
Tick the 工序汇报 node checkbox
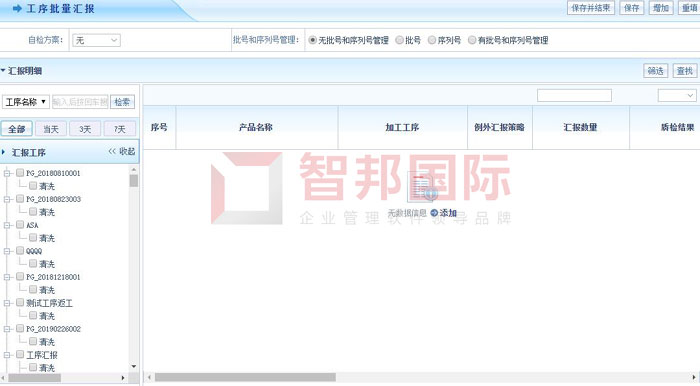(x=20, y=354)
